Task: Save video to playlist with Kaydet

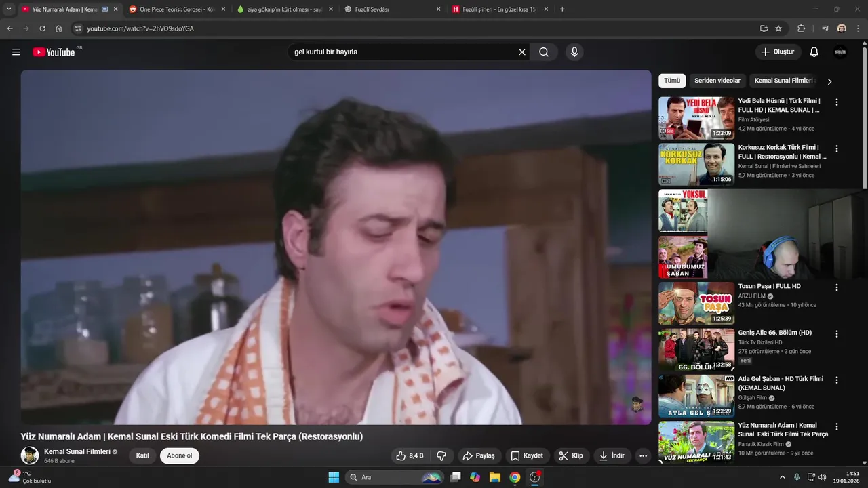Action: click(x=527, y=455)
